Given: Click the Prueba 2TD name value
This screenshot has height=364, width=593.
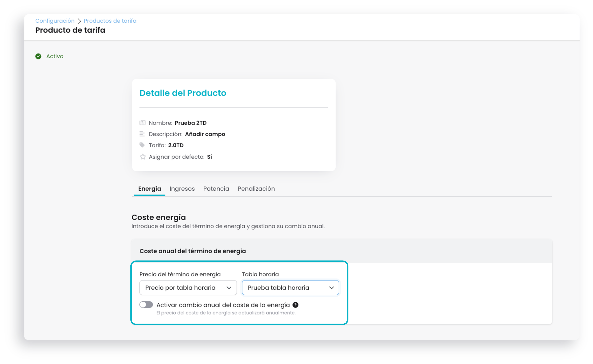Looking at the screenshot, I should pyautogui.click(x=191, y=123).
